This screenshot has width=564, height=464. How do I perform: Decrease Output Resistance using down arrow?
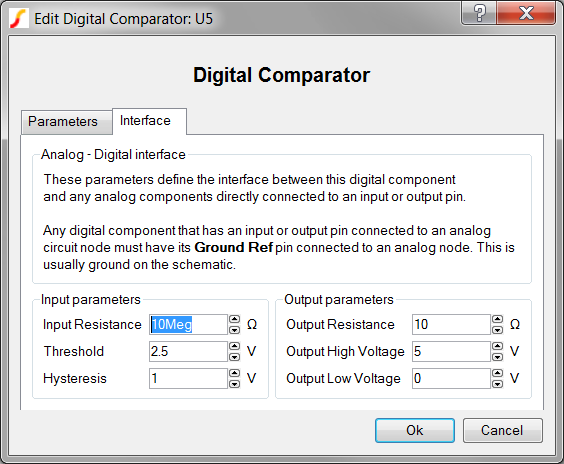[x=497, y=329]
